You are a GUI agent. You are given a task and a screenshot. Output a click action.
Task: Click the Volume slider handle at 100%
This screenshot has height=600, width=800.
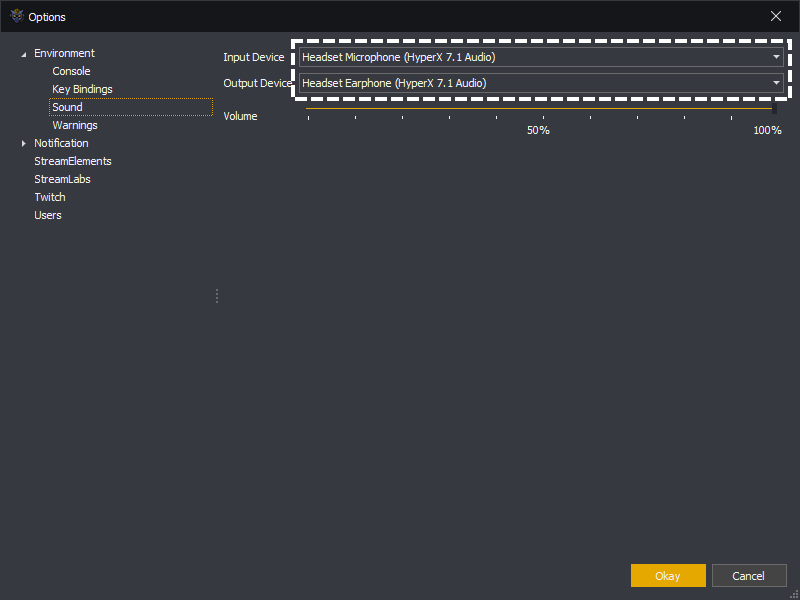tap(774, 109)
